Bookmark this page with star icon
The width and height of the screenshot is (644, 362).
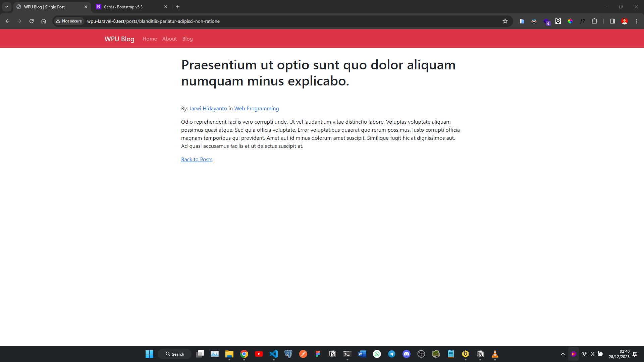point(505,21)
